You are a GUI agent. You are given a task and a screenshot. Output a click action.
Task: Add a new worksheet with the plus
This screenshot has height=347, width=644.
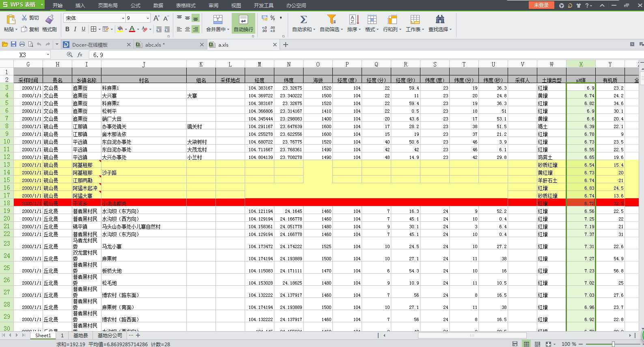138,335
